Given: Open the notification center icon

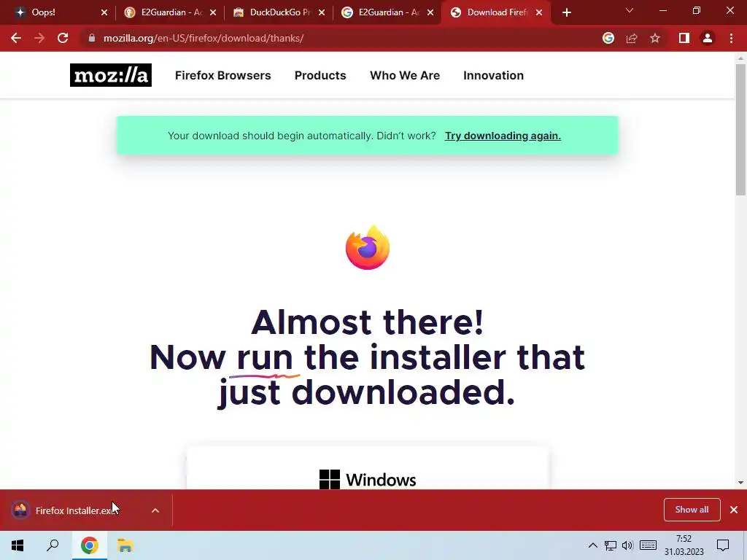Looking at the screenshot, I should [x=723, y=545].
